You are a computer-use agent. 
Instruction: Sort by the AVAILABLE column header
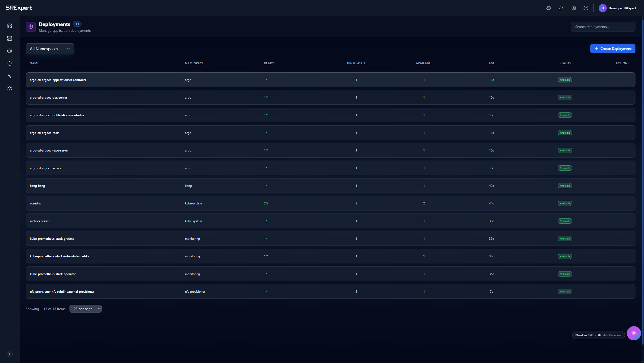424,63
